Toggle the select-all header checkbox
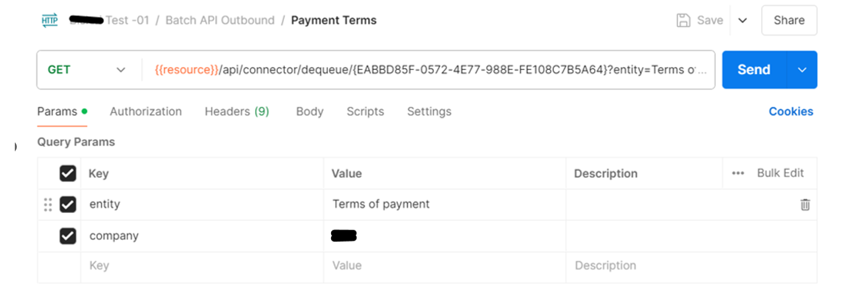 [68, 173]
